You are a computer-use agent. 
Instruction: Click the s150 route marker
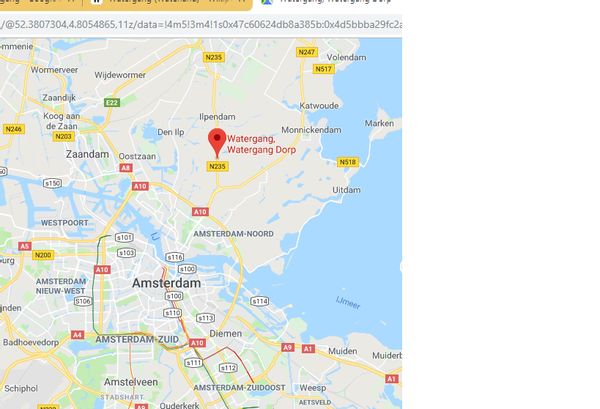52,183
